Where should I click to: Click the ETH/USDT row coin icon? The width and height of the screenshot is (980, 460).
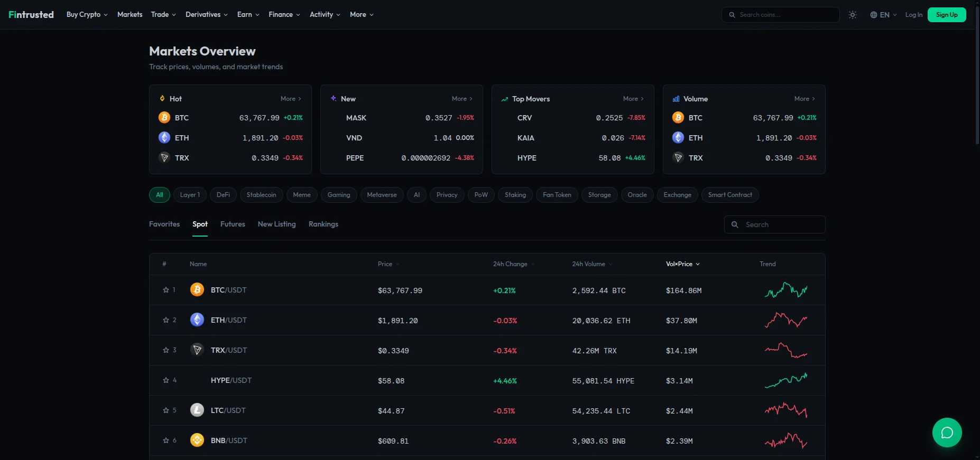coord(197,320)
